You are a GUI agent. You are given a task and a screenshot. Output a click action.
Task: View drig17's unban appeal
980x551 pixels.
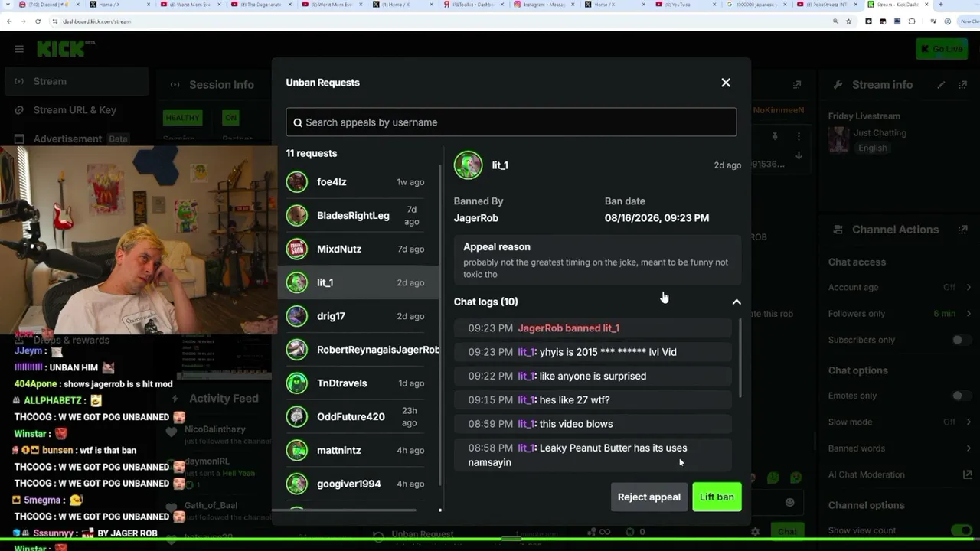358,316
